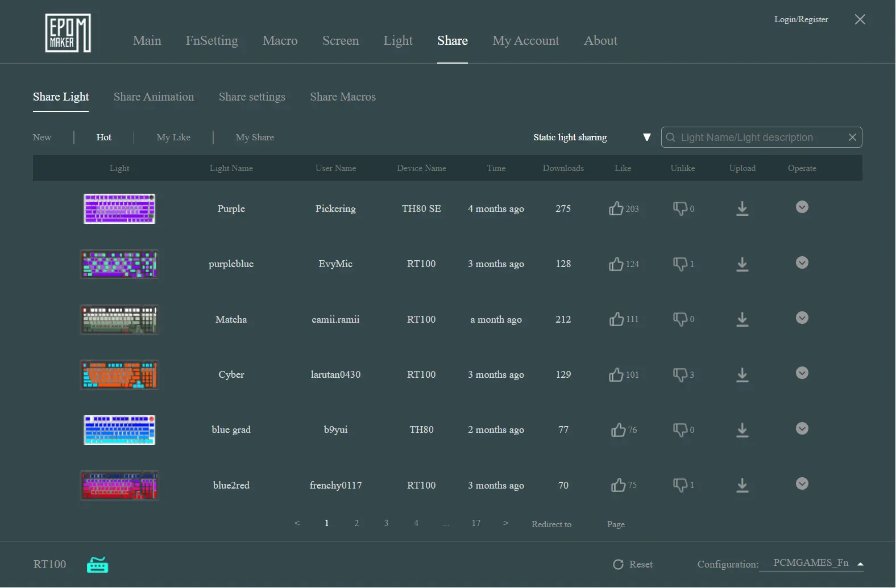Download the Matcha light preset
Viewport: 896px width, 588px height.
click(742, 319)
